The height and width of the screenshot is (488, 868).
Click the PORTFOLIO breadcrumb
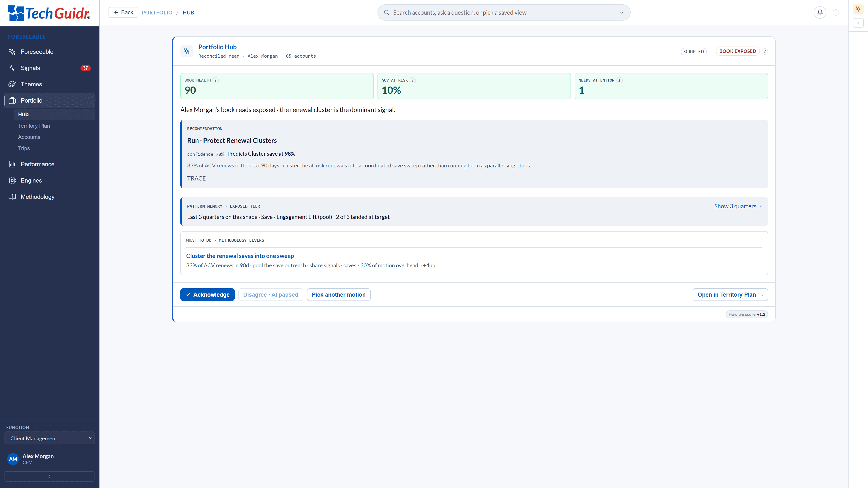tap(157, 12)
